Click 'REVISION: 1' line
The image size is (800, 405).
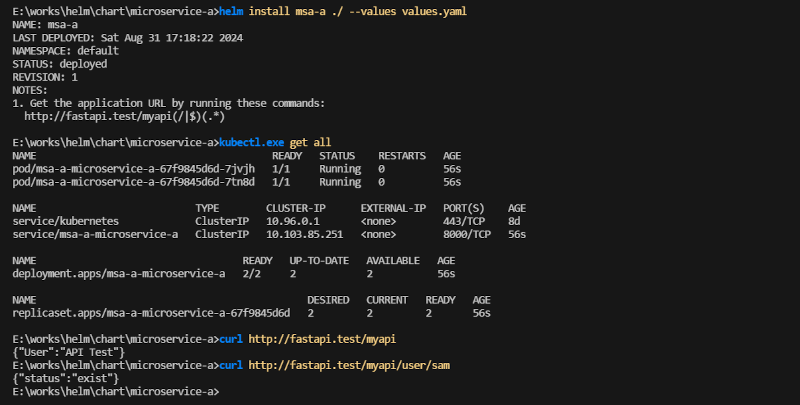click(x=45, y=77)
